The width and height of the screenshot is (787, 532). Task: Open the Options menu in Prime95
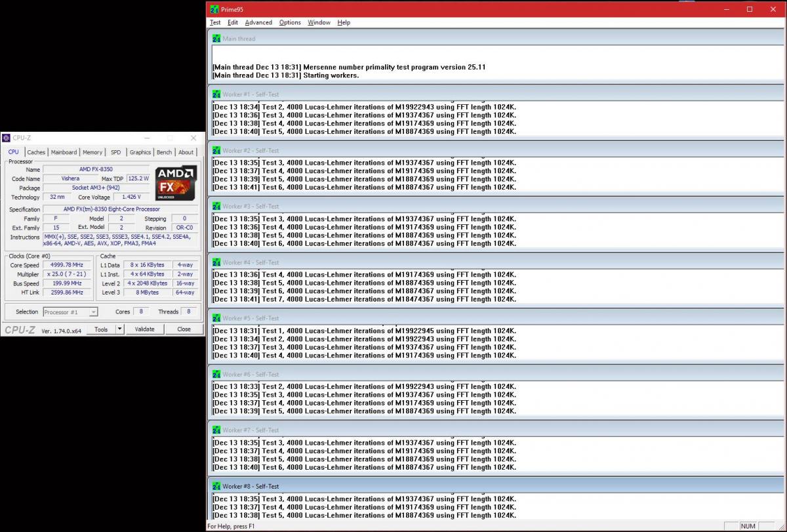point(290,22)
